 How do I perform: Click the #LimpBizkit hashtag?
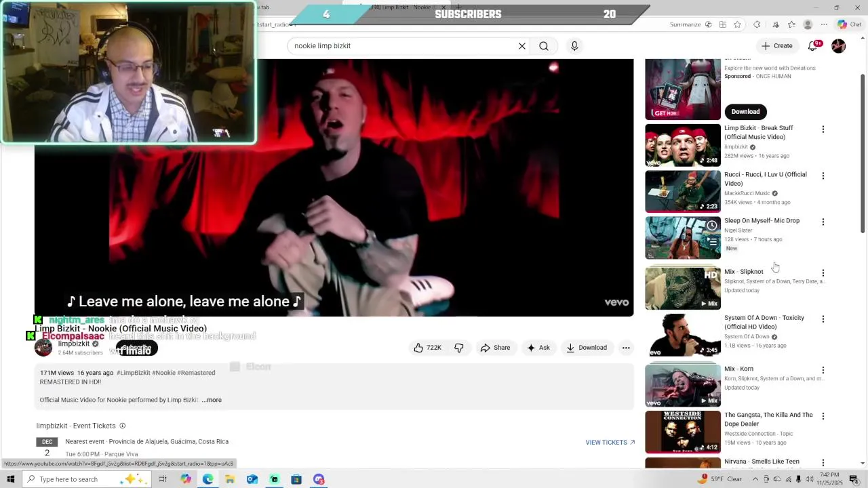coord(133,373)
